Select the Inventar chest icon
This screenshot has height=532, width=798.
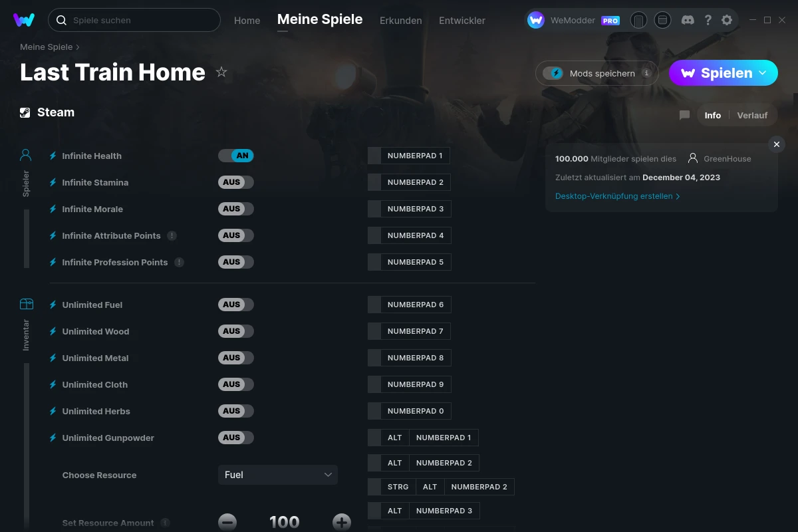point(26,304)
